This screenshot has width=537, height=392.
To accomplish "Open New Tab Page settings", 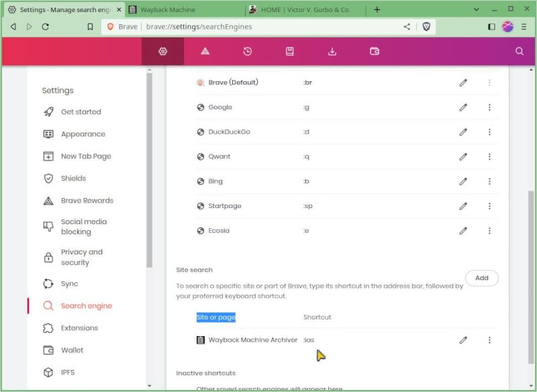I will 86,156.
